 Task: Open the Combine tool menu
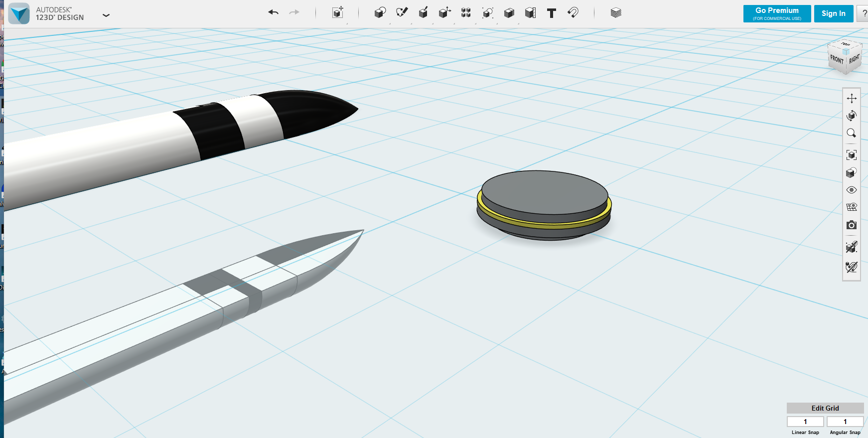click(x=509, y=12)
